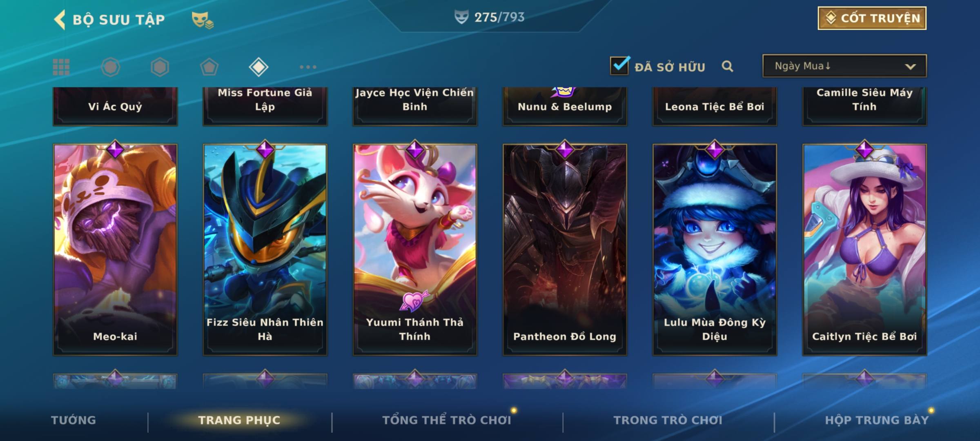Image resolution: width=980 pixels, height=441 pixels.
Task: Select the Pantheon Đồ Long skin card
Action: pos(565,249)
